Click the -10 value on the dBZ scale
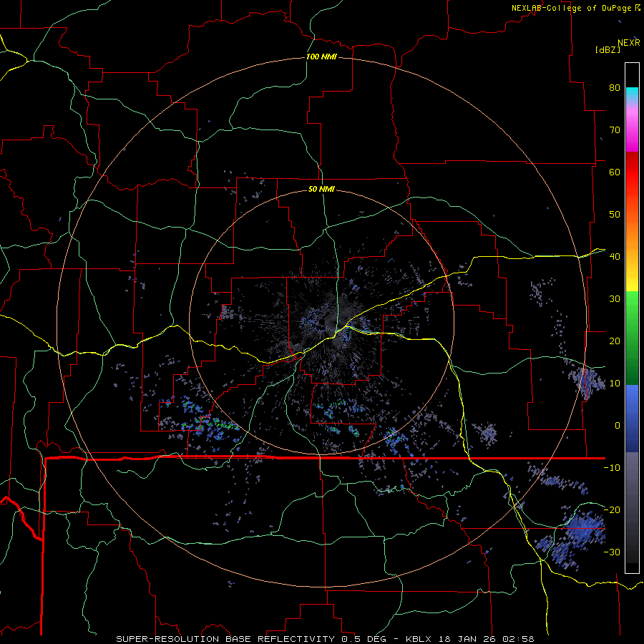The width and height of the screenshot is (644, 644). point(612,468)
